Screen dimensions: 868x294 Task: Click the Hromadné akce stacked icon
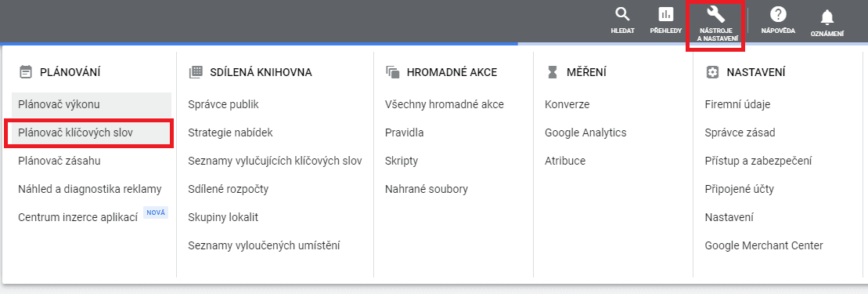[x=392, y=71]
